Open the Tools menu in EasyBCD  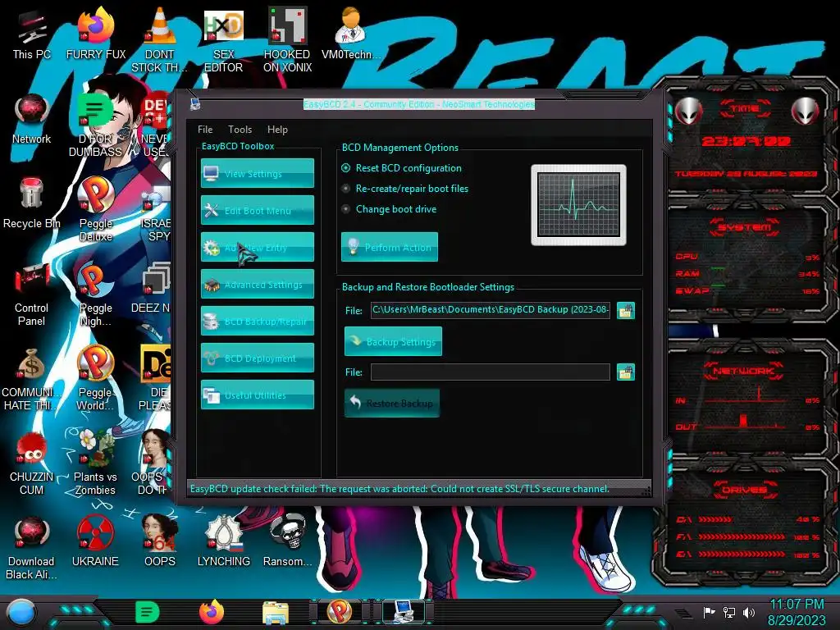tap(240, 129)
